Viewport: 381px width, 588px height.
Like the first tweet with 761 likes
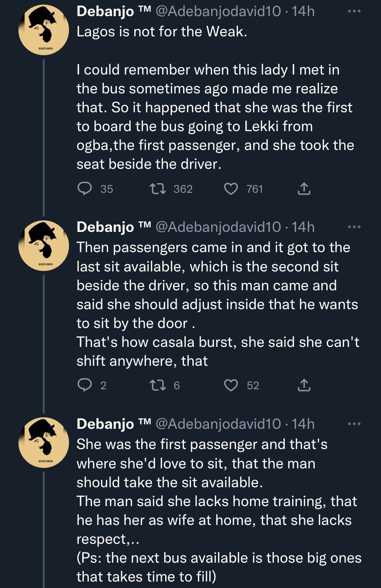point(232,189)
